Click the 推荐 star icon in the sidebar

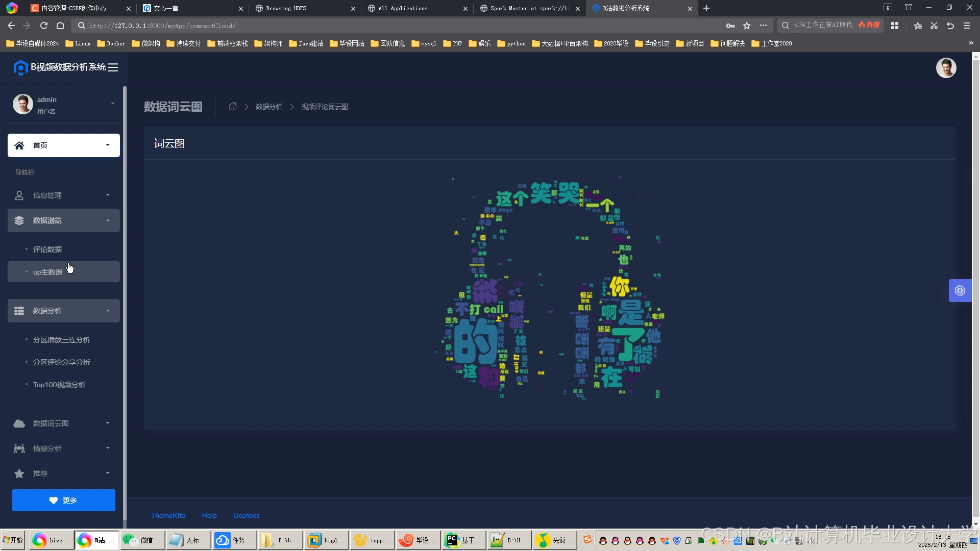coord(19,473)
